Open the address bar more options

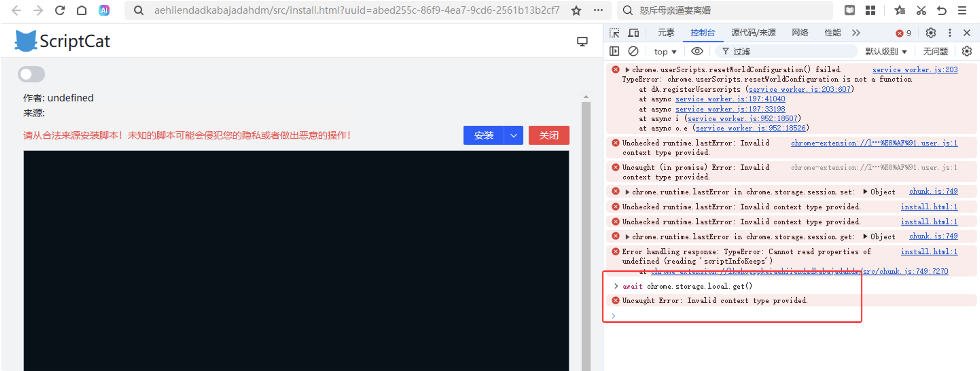coord(598,10)
